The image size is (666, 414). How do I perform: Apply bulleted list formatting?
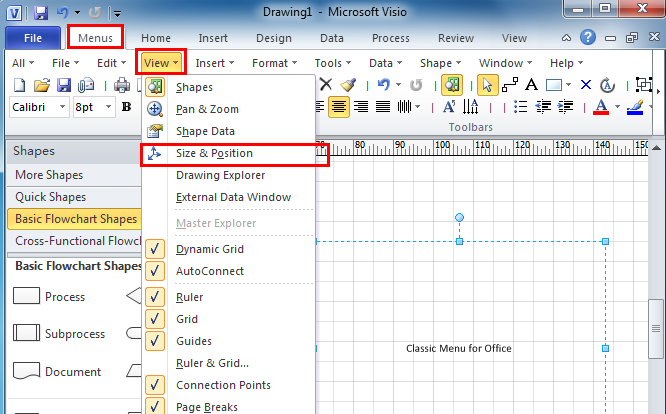pos(520,107)
